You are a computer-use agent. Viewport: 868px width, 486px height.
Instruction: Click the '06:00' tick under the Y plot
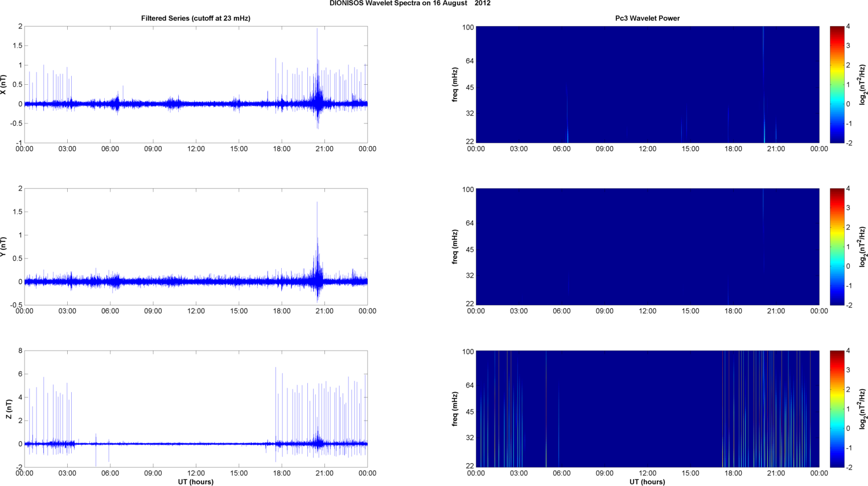(x=110, y=311)
